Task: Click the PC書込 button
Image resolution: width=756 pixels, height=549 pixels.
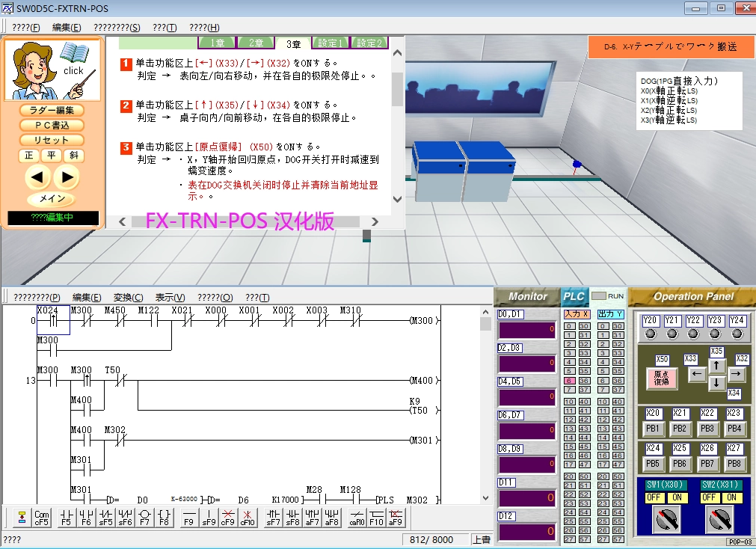Action: [52, 125]
